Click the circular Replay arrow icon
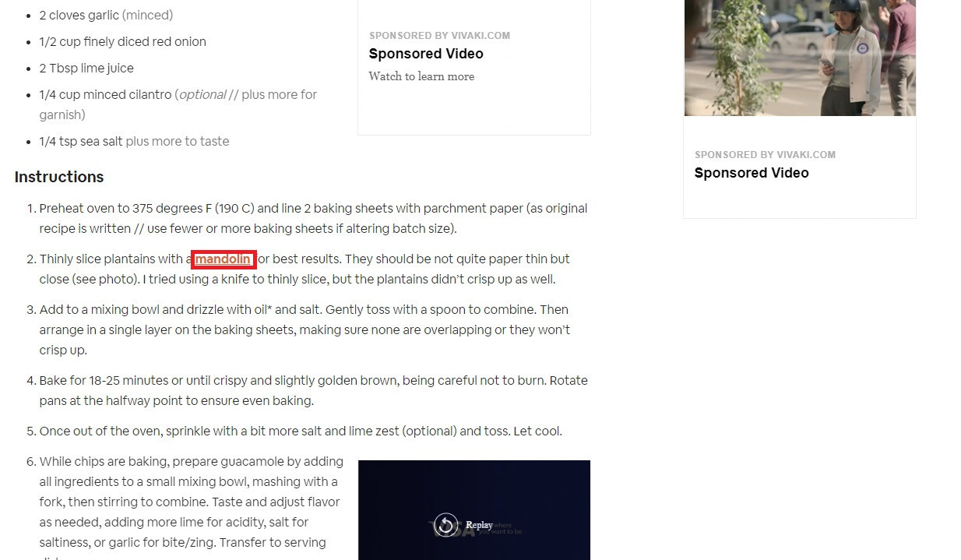The image size is (961, 560). point(446,525)
